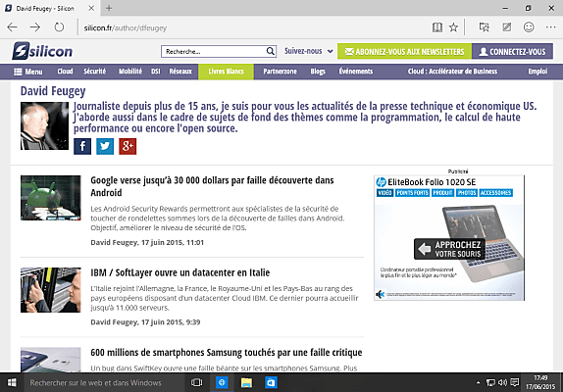Screen dimensions: 563x392
Task: Select the Mobilité menu item
Action: (x=130, y=72)
